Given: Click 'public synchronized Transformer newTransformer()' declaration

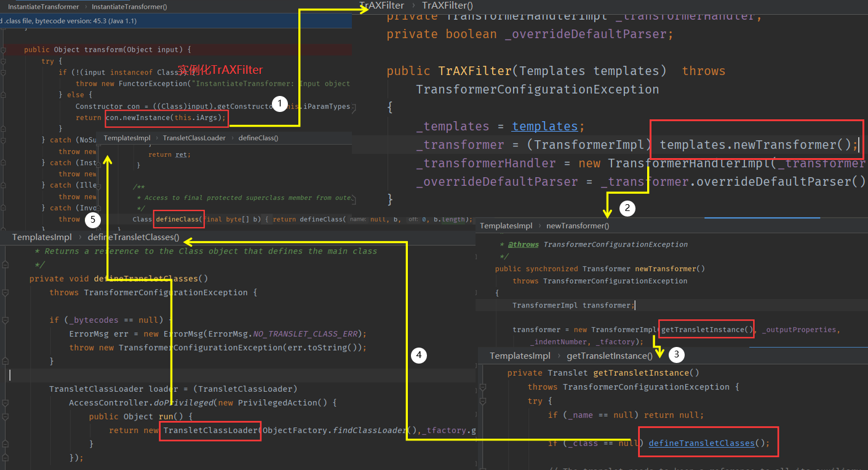Looking at the screenshot, I should 600,269.
